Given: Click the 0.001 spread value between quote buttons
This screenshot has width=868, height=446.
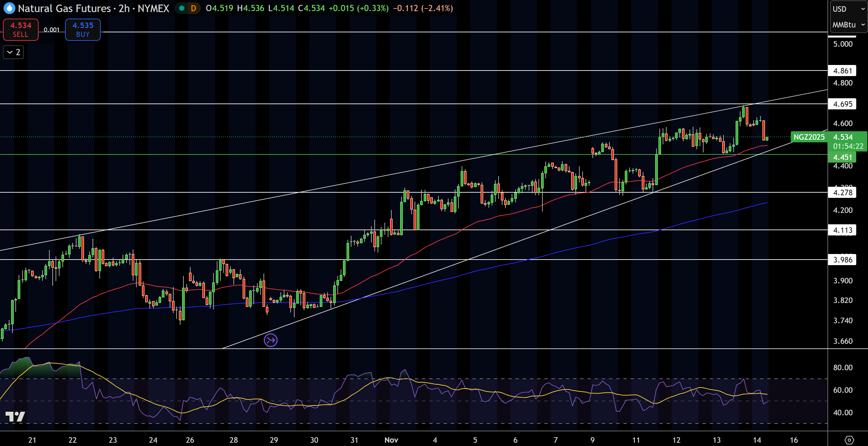Looking at the screenshot, I should pos(52,30).
